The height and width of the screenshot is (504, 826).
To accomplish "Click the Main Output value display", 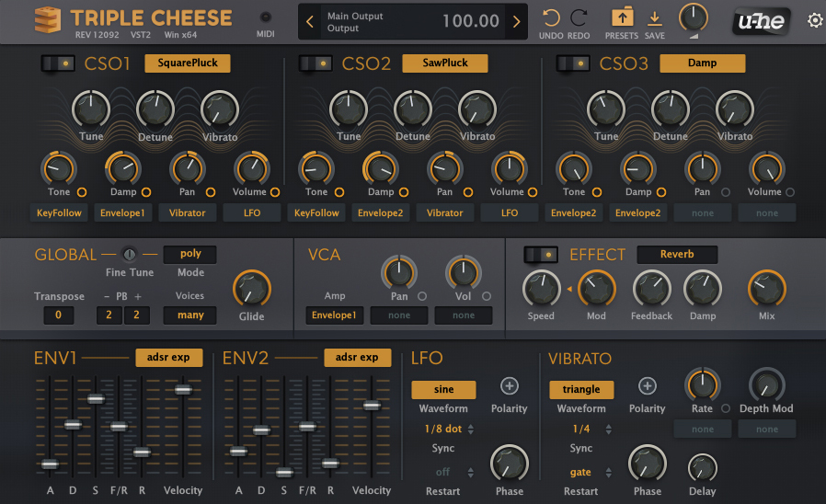I will 470,21.
